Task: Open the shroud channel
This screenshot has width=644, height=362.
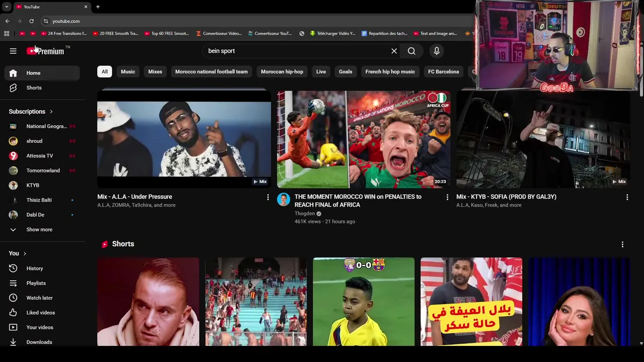Action: click(42, 141)
